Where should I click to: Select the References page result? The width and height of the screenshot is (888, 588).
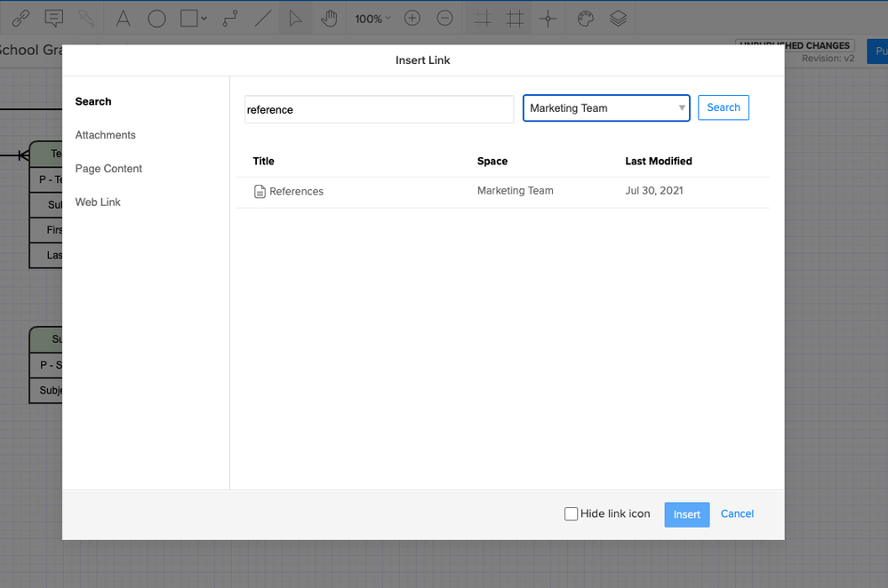[x=502, y=191]
